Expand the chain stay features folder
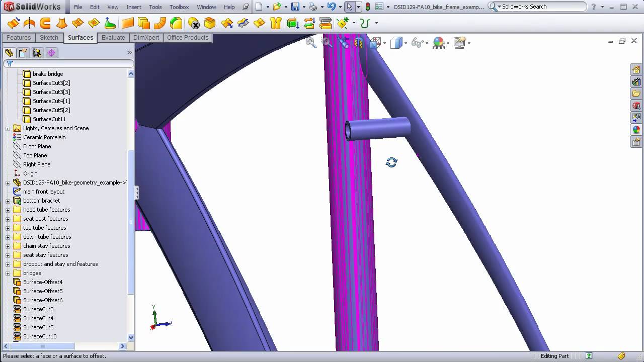This screenshot has width=644, height=362. tap(8, 246)
